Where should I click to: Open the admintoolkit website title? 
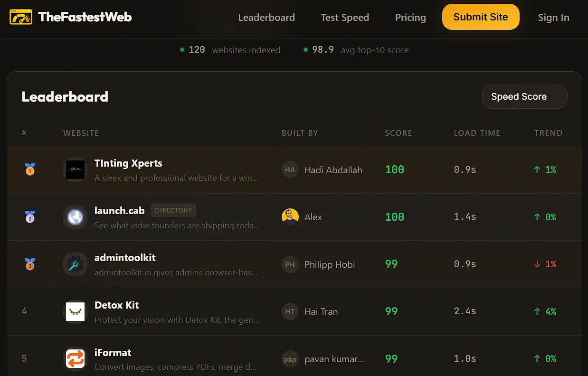coord(125,258)
